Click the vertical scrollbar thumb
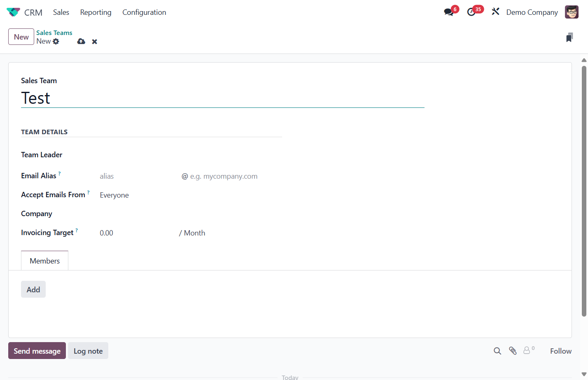 pos(584,191)
